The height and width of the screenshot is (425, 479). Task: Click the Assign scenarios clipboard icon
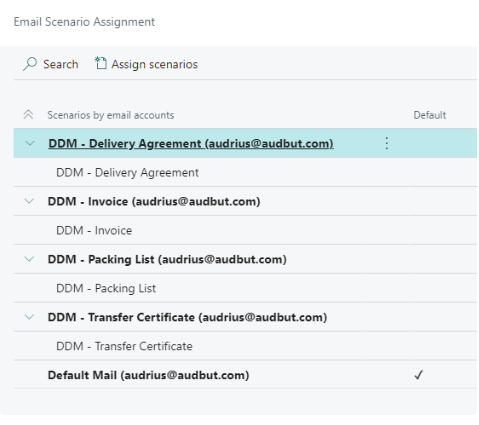point(101,63)
